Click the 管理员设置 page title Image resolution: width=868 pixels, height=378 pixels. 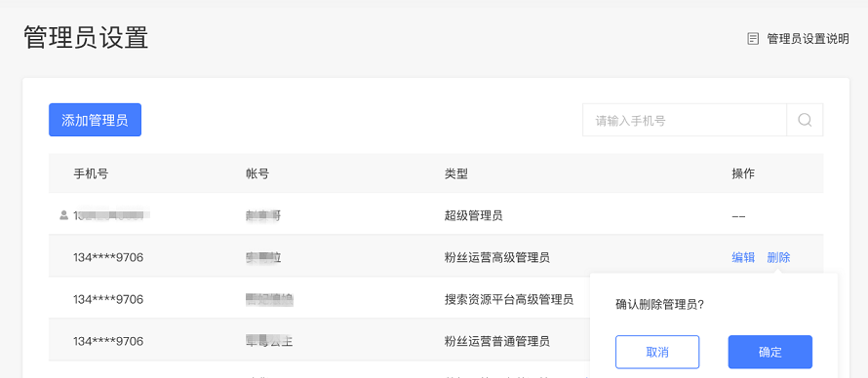86,38
